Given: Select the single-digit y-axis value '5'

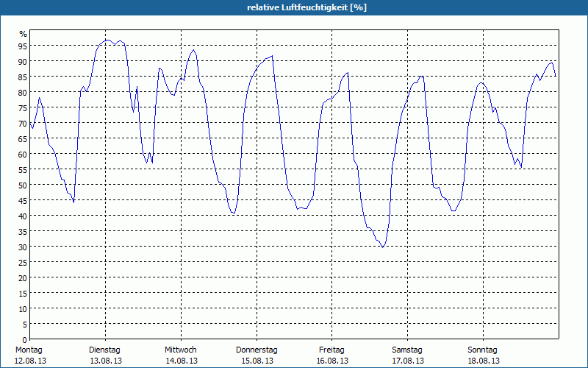Looking at the screenshot, I should pos(25,325).
